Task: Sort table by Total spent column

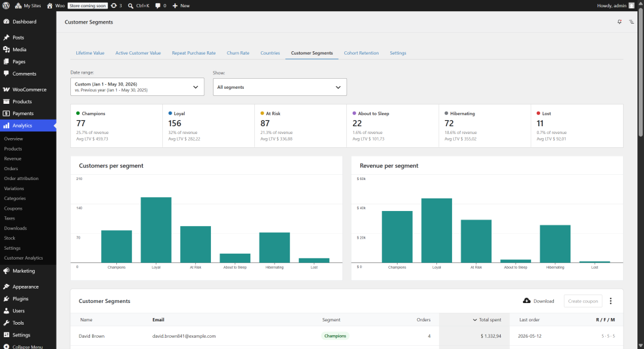Action: (x=487, y=320)
